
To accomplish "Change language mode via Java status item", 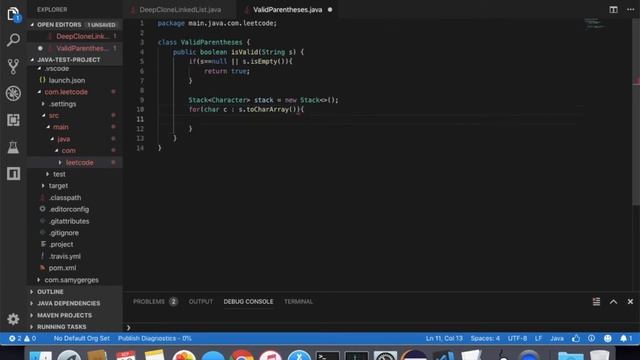I will click(x=557, y=338).
